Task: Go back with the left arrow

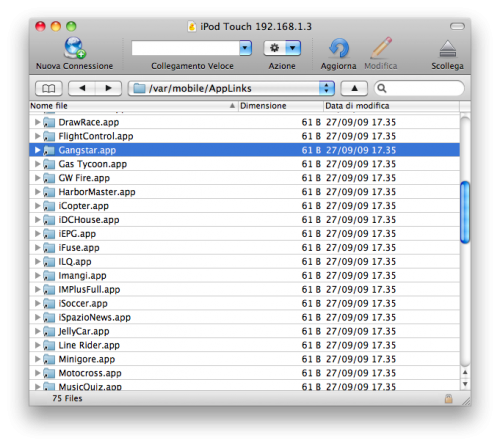Action: tap(82, 88)
